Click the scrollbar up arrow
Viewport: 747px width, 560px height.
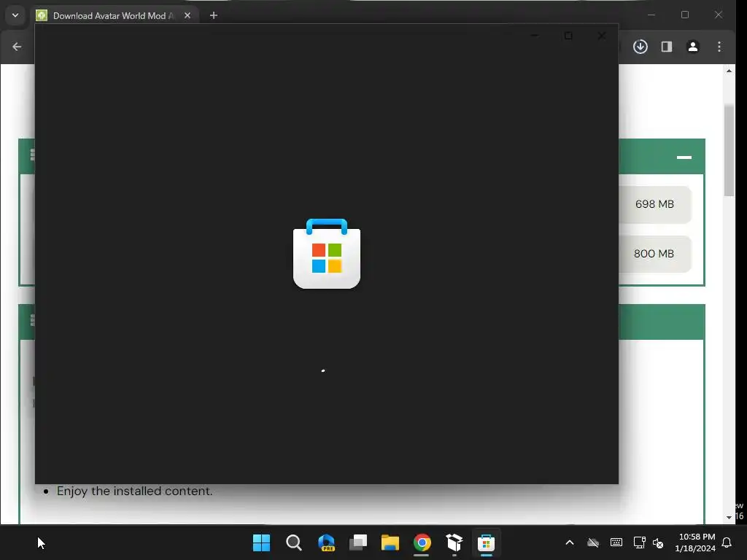tap(729, 71)
